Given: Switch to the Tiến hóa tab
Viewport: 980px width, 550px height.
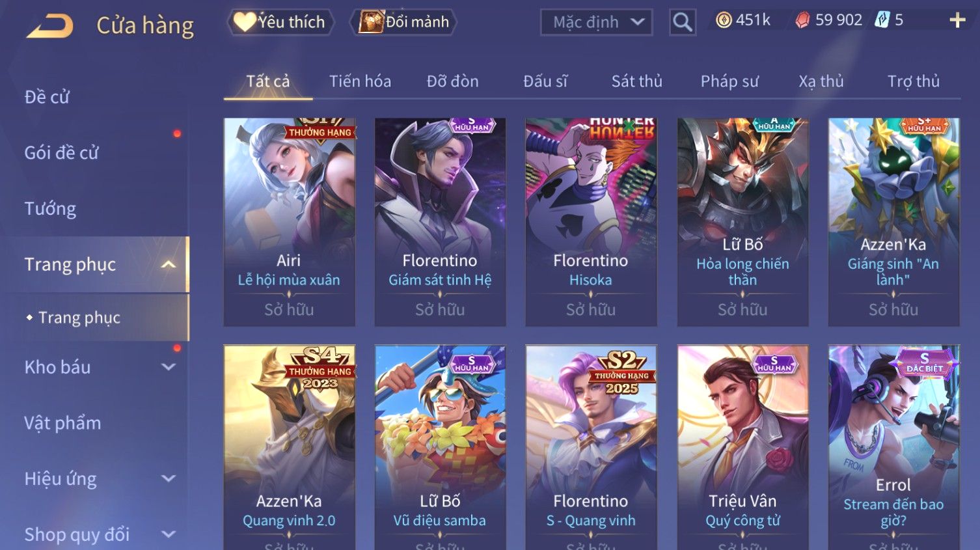Looking at the screenshot, I should coord(360,81).
